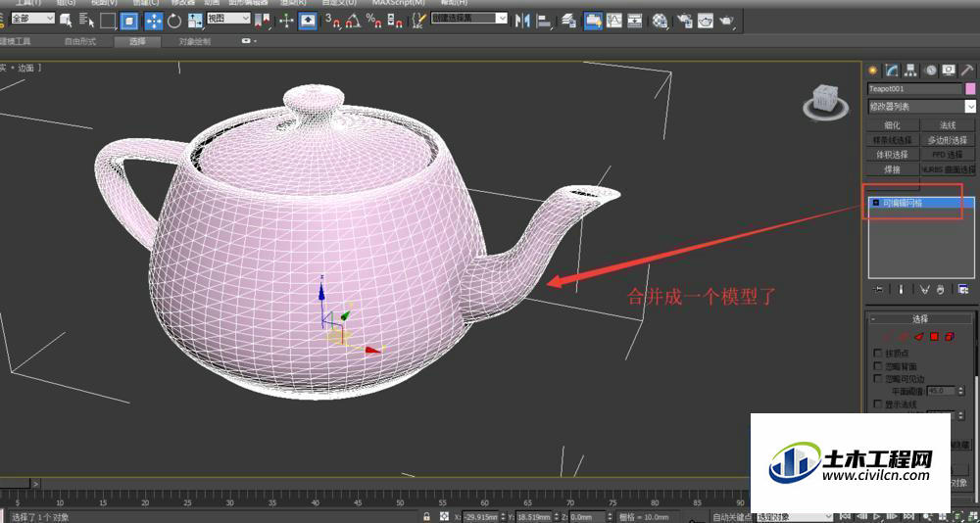Switch to the 对象绘制 ribbon tab
This screenshot has width=980, height=523.
pyautogui.click(x=195, y=42)
